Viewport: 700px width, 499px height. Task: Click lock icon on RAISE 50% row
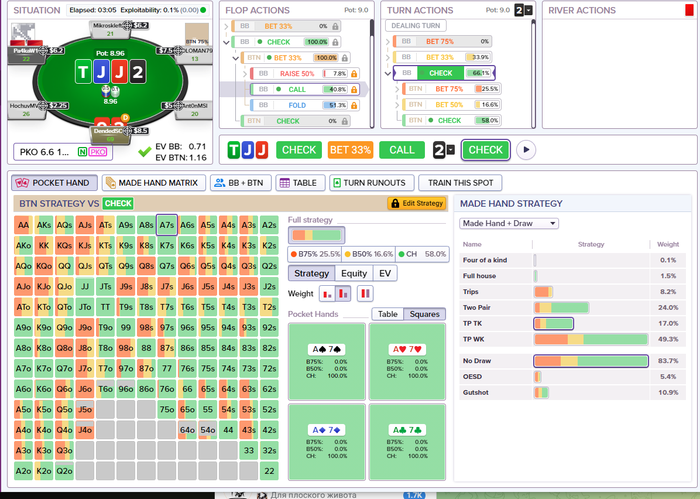tap(354, 74)
